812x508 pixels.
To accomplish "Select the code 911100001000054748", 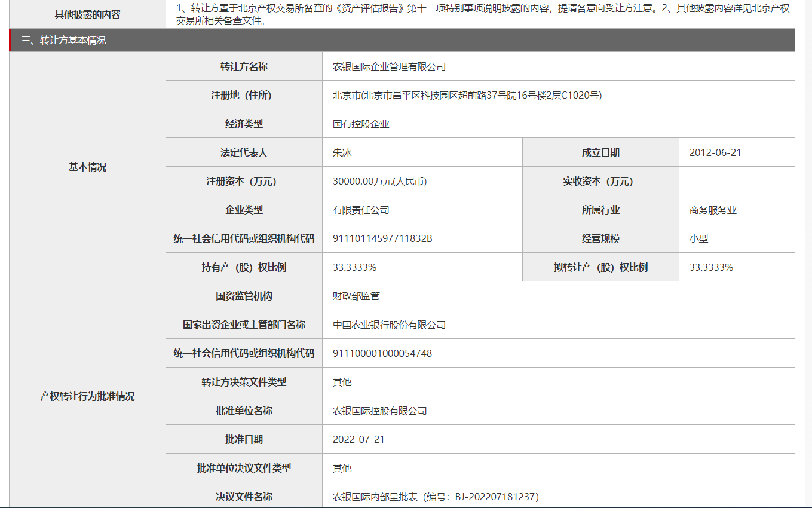I will click(x=382, y=354).
